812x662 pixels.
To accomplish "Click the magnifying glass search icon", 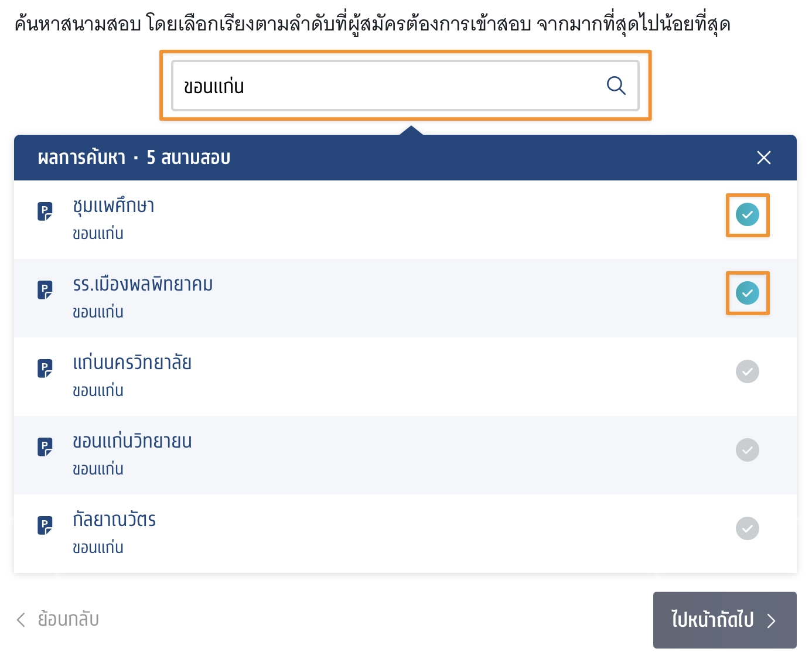I will 616,86.
